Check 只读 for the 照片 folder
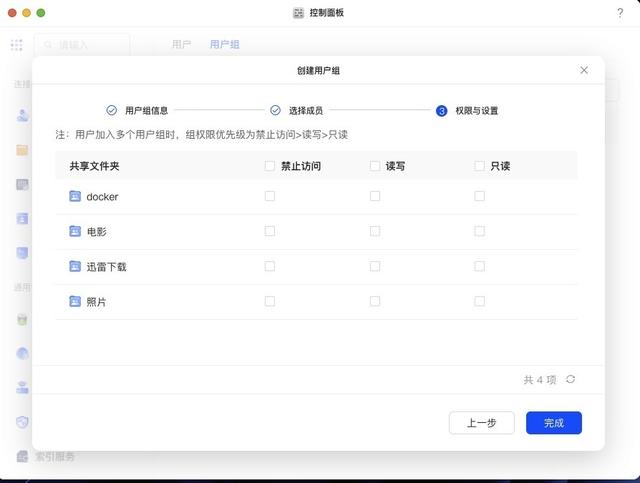 click(480, 301)
